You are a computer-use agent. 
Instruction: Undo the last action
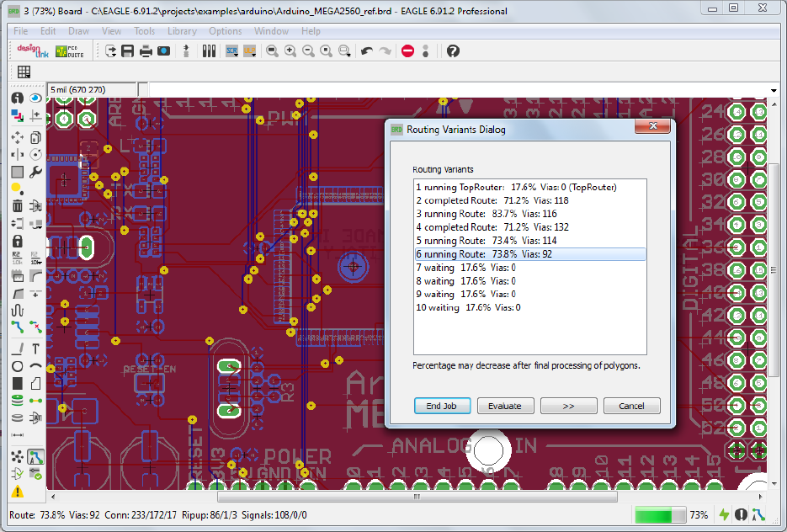367,51
